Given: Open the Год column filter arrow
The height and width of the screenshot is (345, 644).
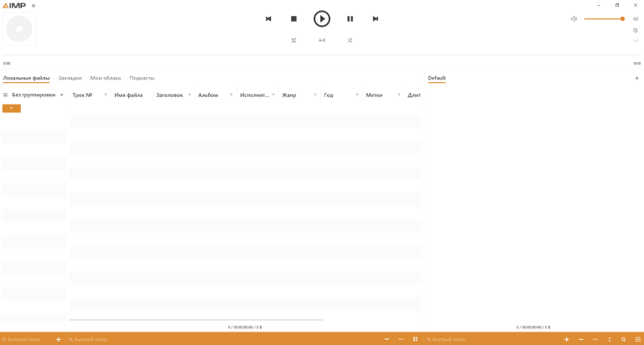Looking at the screenshot, I should 357,95.
